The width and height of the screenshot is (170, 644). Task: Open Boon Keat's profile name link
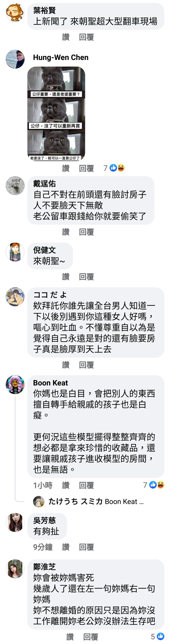coord(51,383)
